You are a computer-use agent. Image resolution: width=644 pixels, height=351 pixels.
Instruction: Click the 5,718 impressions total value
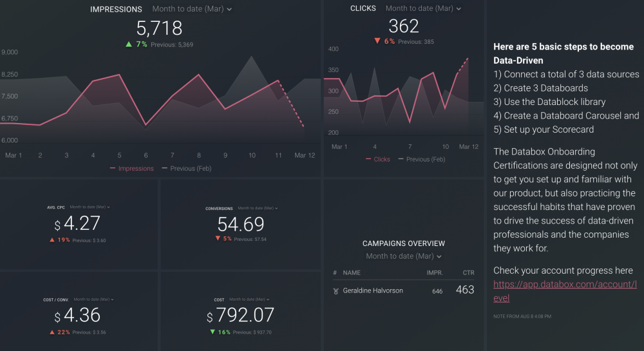point(159,28)
